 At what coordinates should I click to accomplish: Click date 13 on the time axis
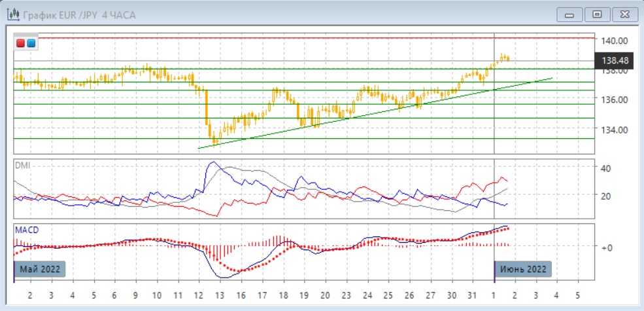220,295
